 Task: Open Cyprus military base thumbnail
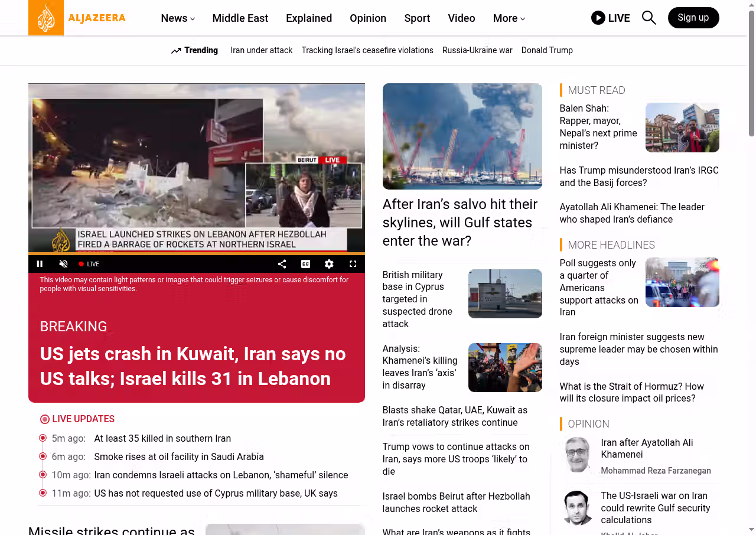coord(504,293)
